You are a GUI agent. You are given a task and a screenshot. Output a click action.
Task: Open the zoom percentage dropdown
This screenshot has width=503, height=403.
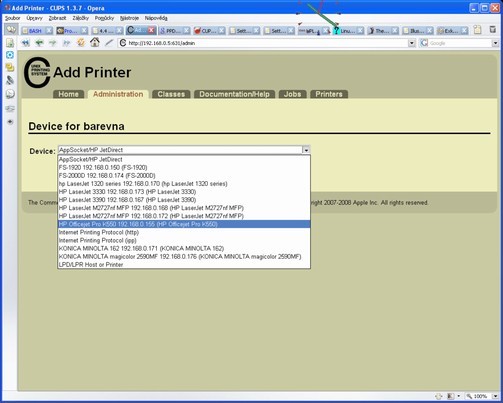(x=495, y=396)
